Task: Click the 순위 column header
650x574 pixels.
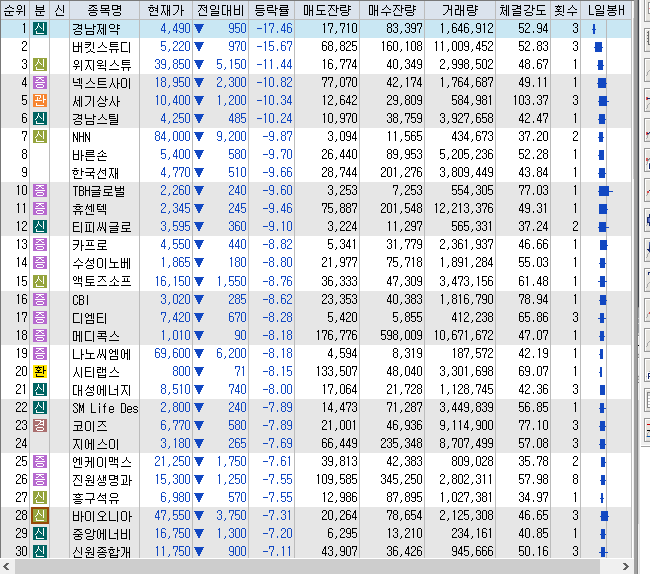Action: 15,10
